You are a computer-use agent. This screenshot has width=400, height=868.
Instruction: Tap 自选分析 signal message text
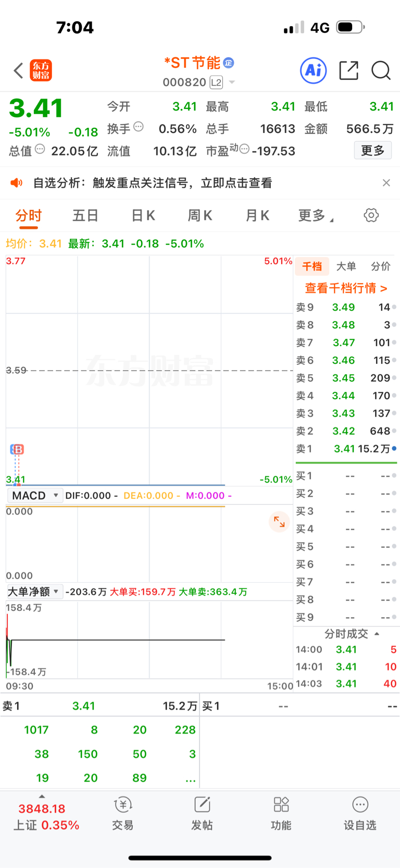(x=153, y=183)
